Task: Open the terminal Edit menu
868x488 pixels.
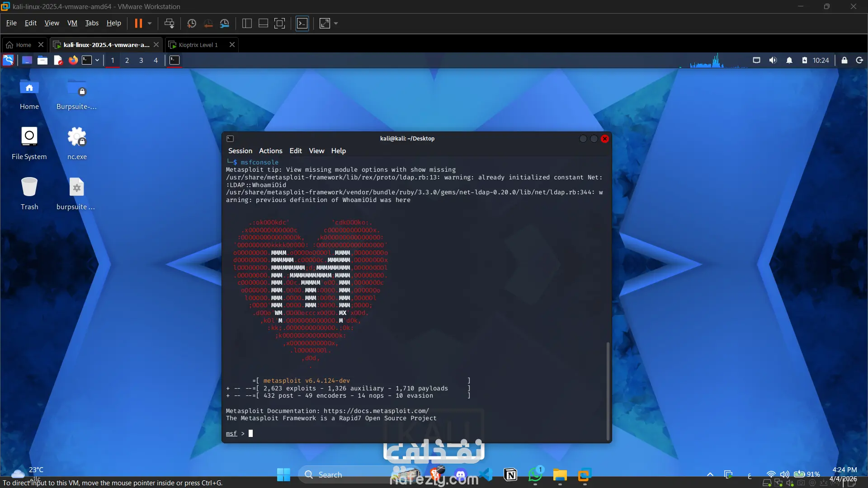Action: coord(296,151)
